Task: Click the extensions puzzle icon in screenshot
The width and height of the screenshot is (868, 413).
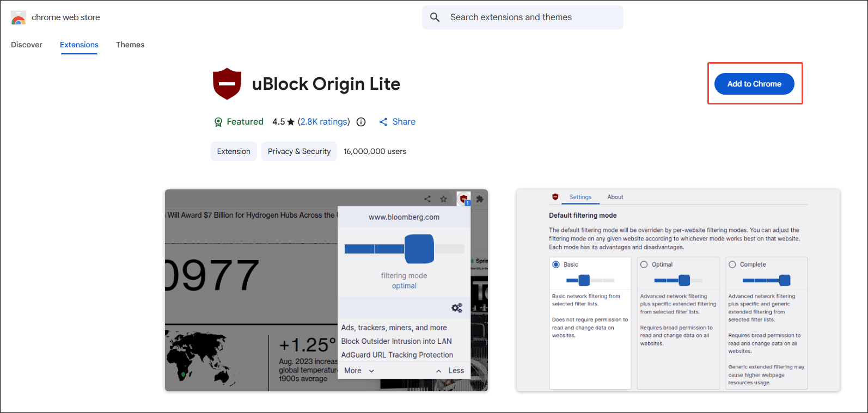Action: coord(480,199)
